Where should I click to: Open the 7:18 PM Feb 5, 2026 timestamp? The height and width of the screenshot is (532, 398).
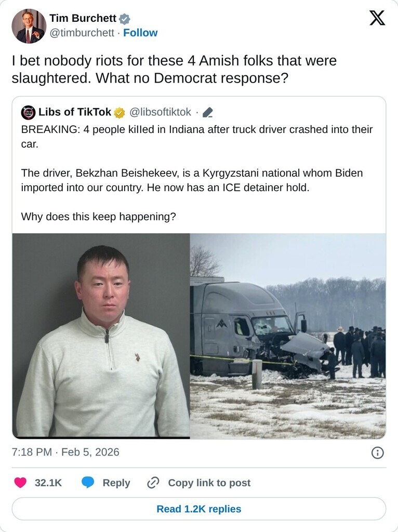[x=65, y=453]
